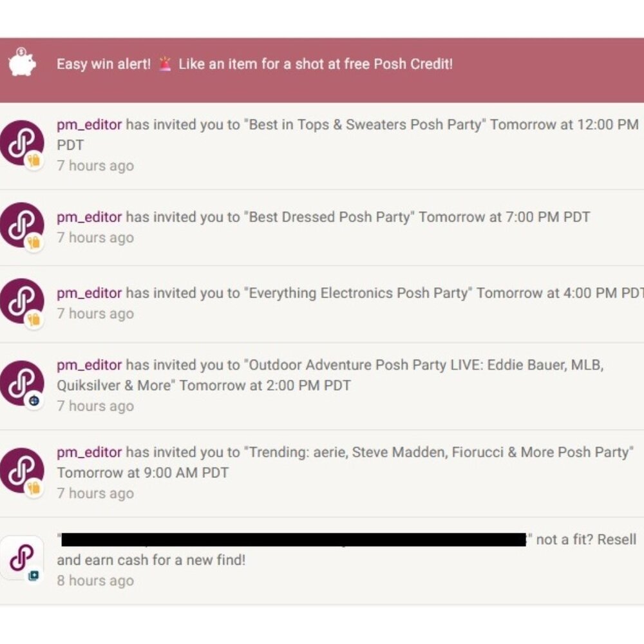Click pm_editor username in the Trending aerie invite
Viewport: 644px width, 644px height.
[89, 452]
